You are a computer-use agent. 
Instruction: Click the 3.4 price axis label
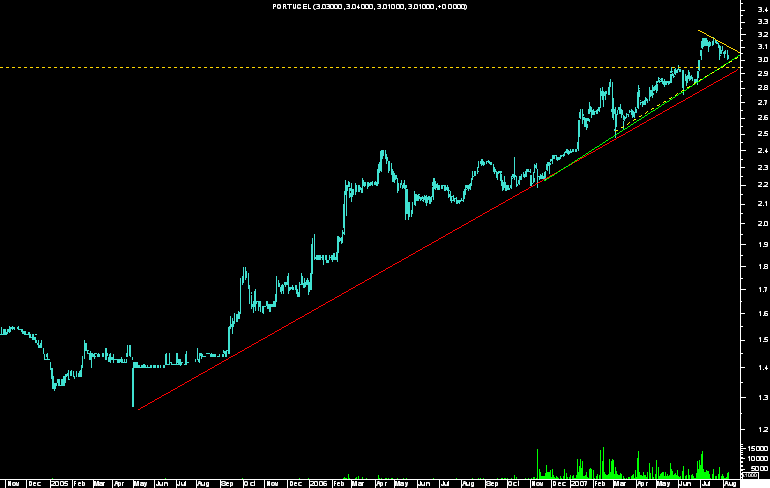[x=763, y=9]
